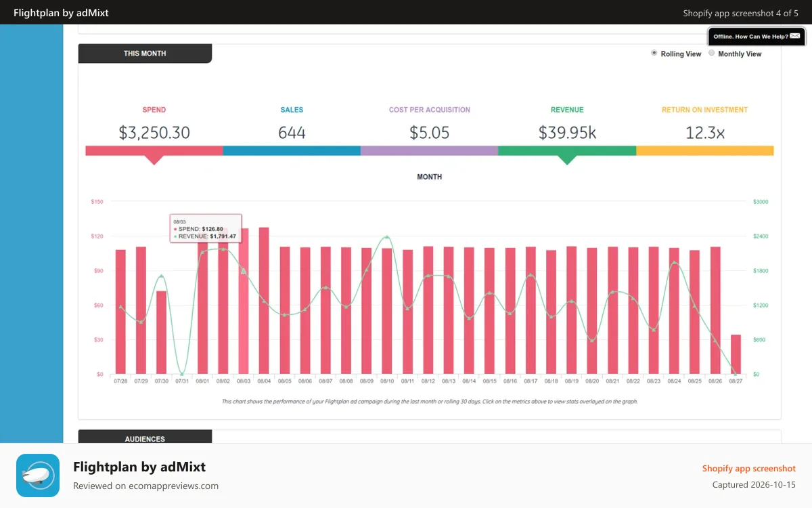Image resolution: width=812 pixels, height=508 pixels.
Task: Click the $3,250.30 spend value
Action: 154,133
